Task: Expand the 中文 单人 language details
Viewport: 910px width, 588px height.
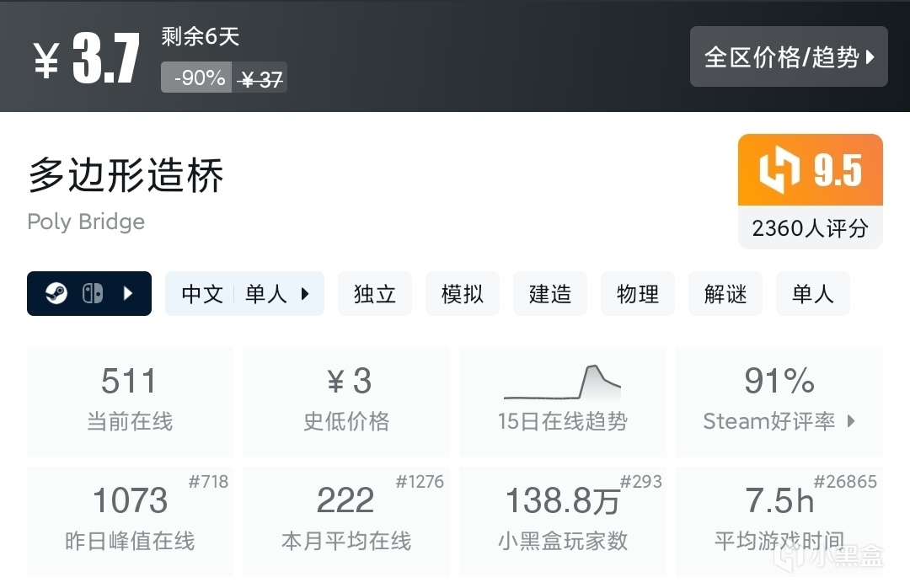Action: tap(245, 294)
